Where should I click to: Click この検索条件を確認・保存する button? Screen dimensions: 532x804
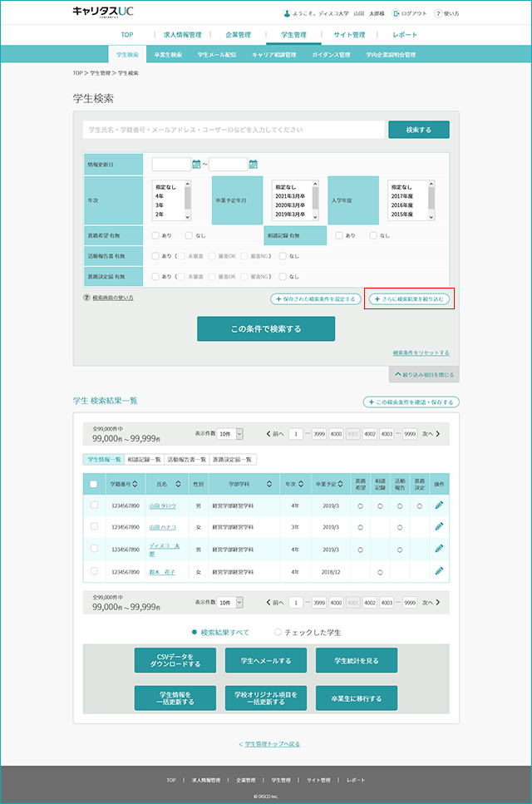[x=411, y=402]
